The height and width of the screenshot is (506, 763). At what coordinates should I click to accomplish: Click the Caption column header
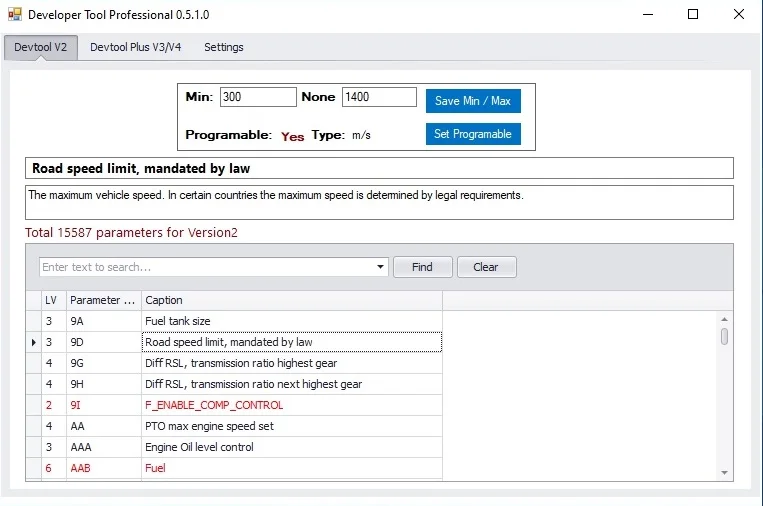click(292, 300)
